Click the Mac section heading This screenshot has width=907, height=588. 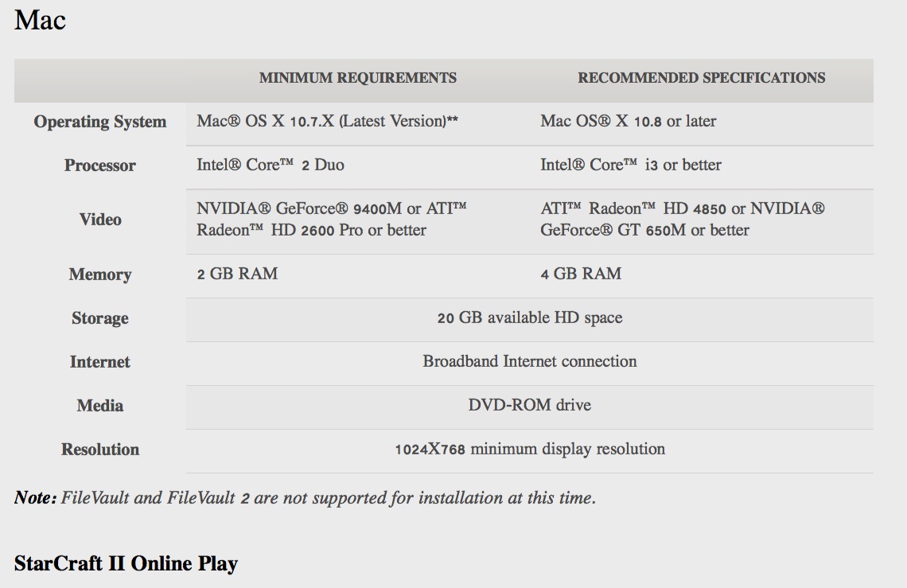click(40, 20)
